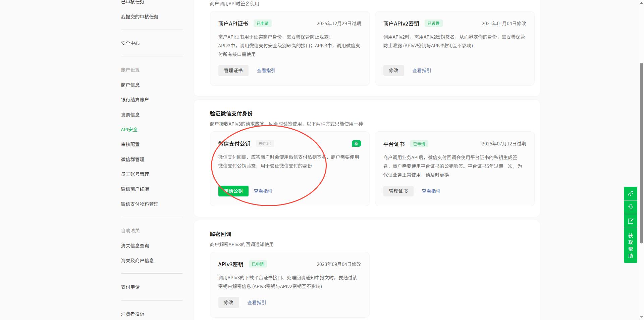
Task: Click 修改 under 商户APIv2密钥
Action: click(393, 71)
